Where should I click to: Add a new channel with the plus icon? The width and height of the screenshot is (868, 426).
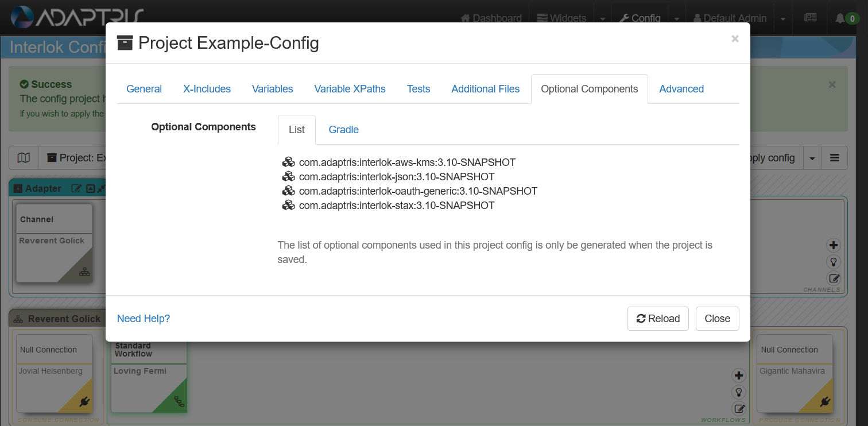pos(834,245)
